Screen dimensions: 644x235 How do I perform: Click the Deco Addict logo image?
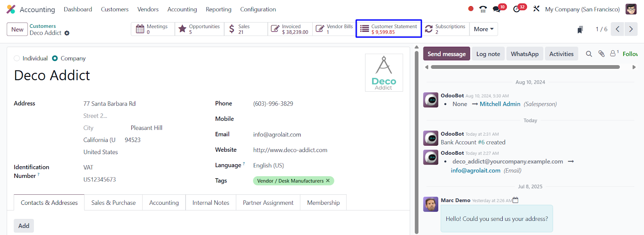[384, 73]
